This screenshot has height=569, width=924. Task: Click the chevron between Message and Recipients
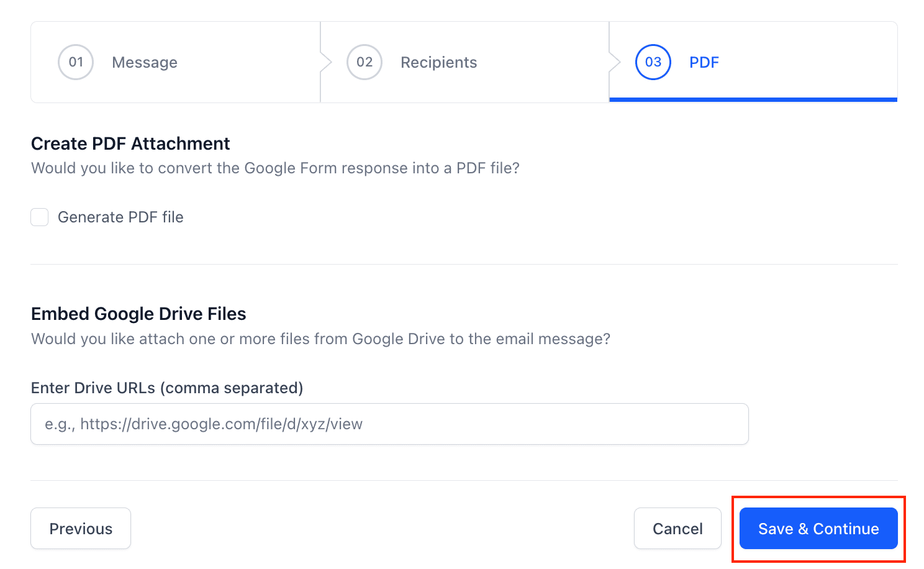(325, 62)
